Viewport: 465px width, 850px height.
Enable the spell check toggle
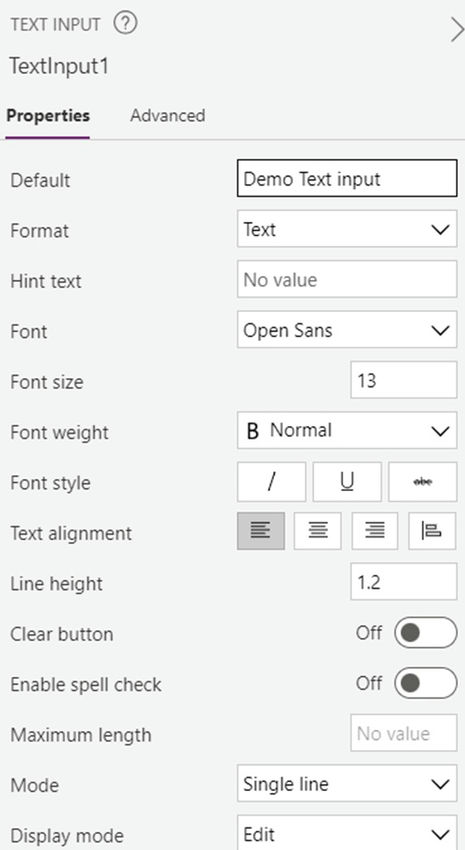coord(425,683)
